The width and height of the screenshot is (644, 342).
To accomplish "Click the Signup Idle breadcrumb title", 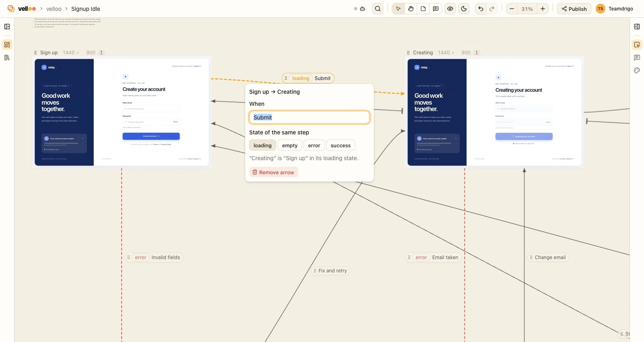I will pyautogui.click(x=86, y=9).
